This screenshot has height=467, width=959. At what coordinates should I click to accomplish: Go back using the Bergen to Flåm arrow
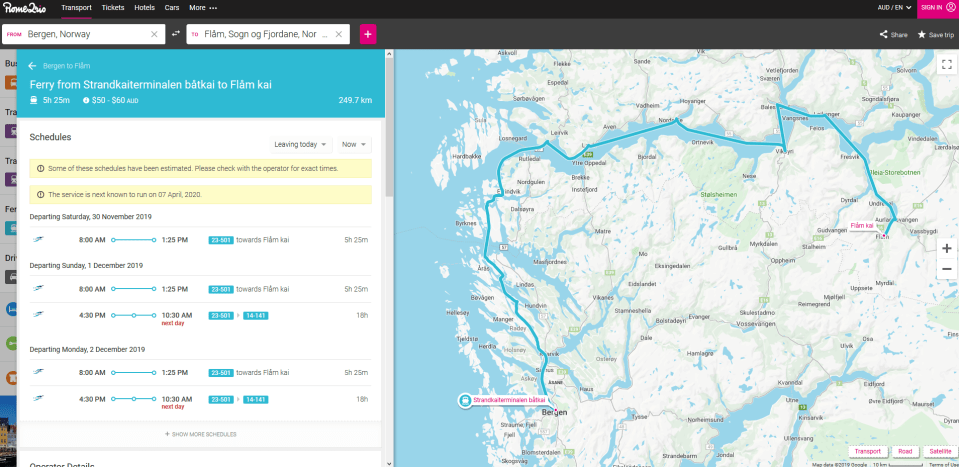(33, 66)
